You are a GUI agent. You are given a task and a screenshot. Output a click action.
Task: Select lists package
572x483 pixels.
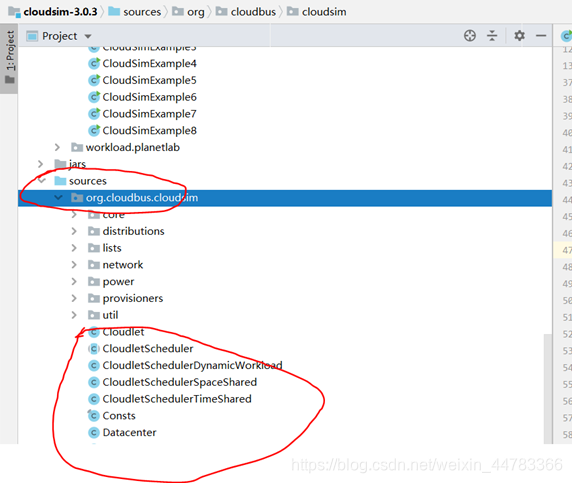tap(112, 248)
